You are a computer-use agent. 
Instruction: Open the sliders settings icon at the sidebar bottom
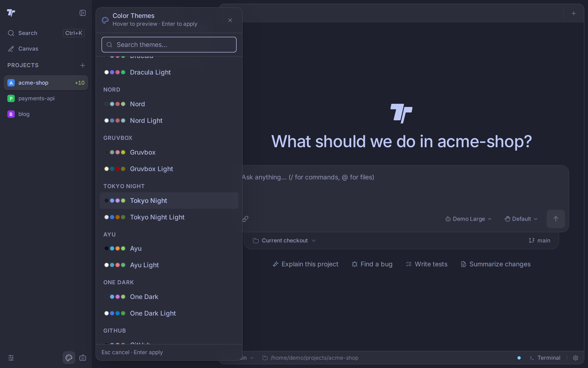(x=11, y=358)
